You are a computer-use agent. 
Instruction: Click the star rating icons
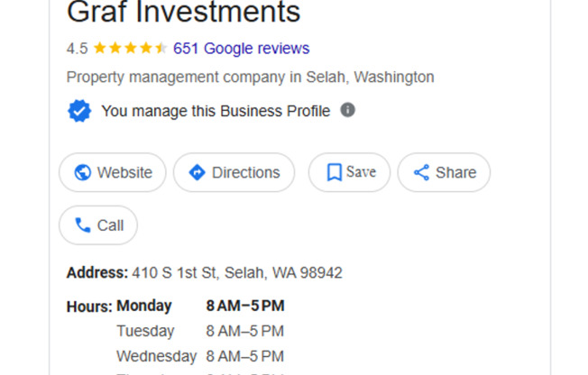pos(130,48)
